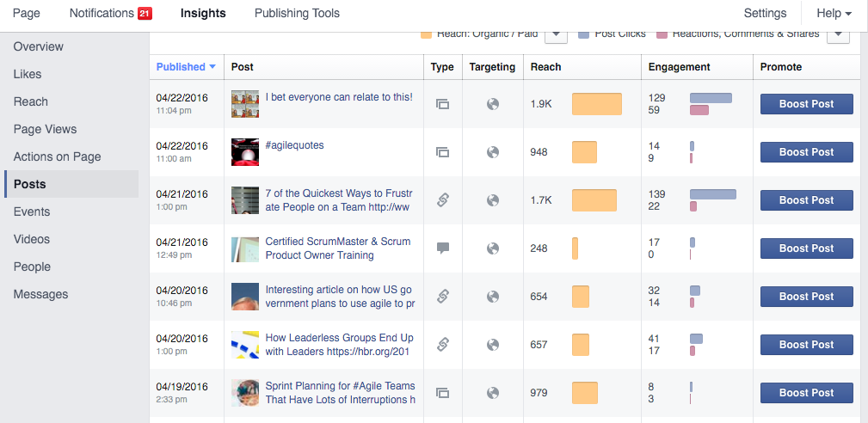Sort by the Published column header
The image size is (868, 423).
click(186, 67)
